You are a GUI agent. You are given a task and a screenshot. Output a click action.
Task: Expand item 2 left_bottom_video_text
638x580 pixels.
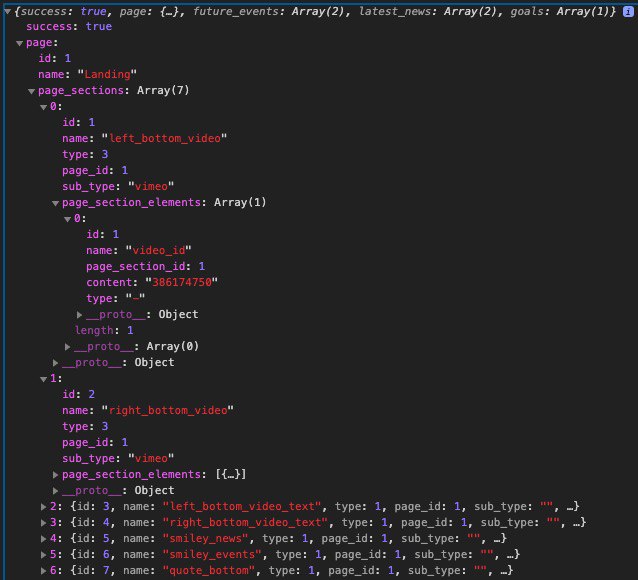coord(44,507)
